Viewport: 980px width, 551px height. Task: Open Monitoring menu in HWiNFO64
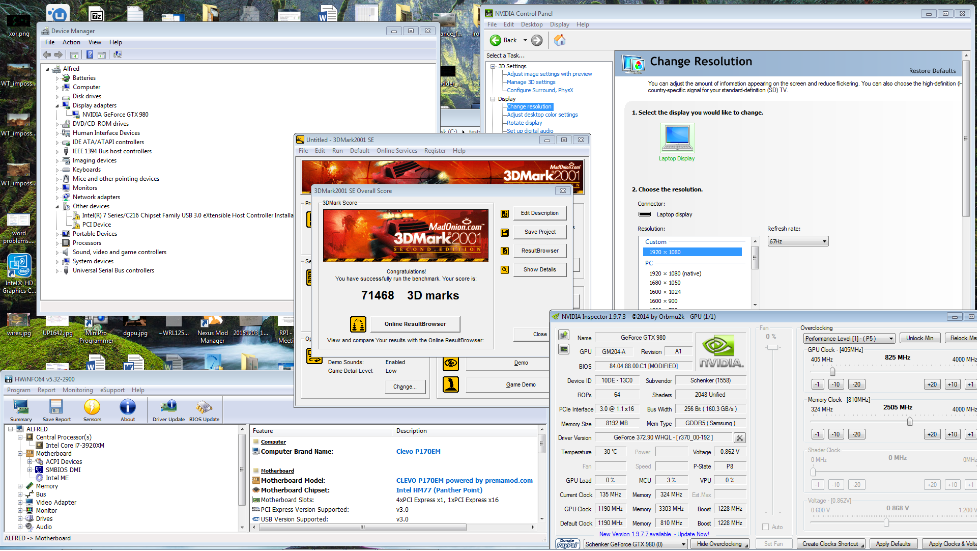coord(78,391)
